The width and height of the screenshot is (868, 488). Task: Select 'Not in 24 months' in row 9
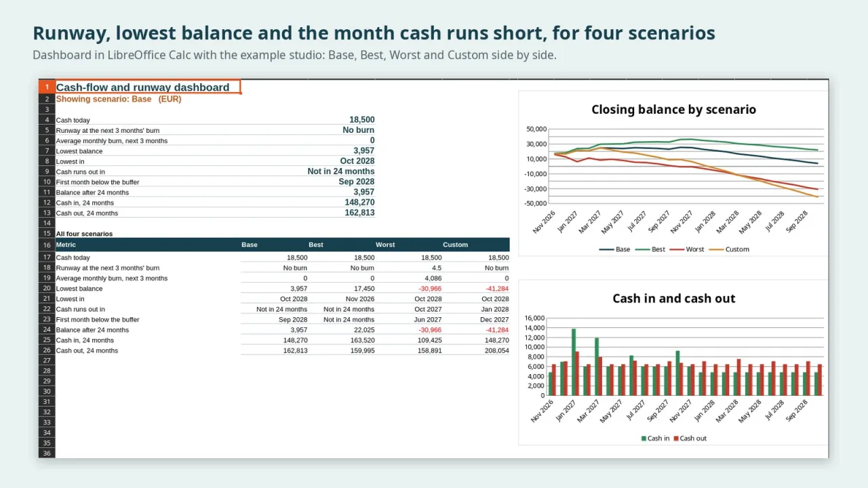pos(340,171)
